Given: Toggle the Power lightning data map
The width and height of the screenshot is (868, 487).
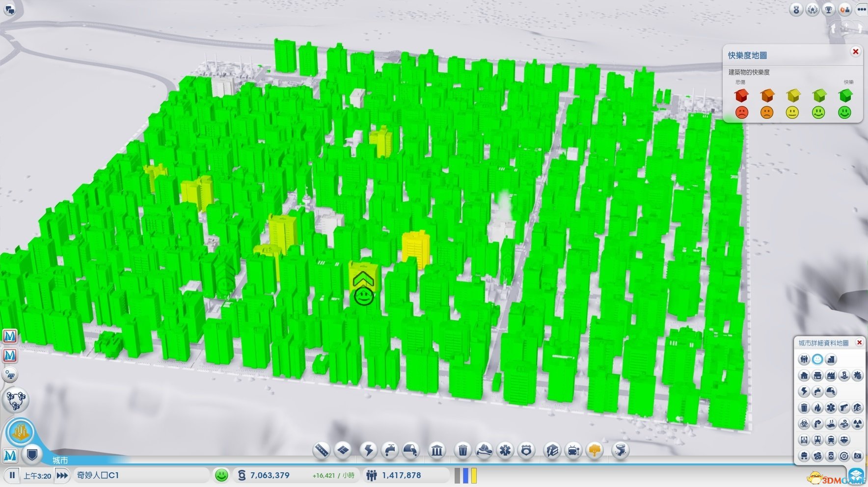Looking at the screenshot, I should coord(804,391).
